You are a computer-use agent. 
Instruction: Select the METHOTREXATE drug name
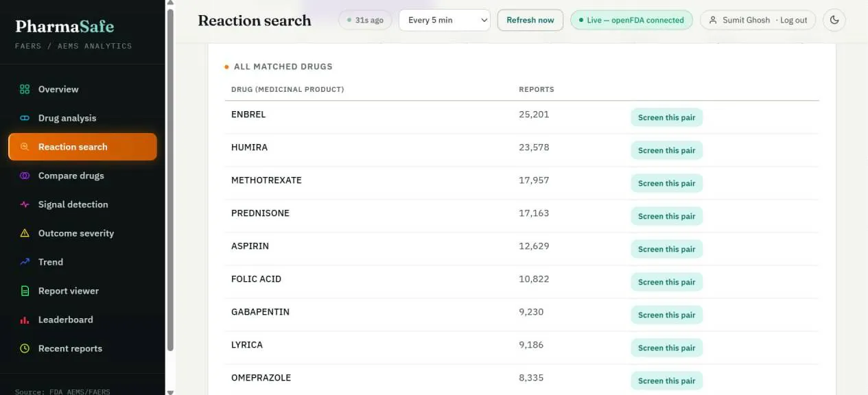click(x=266, y=180)
